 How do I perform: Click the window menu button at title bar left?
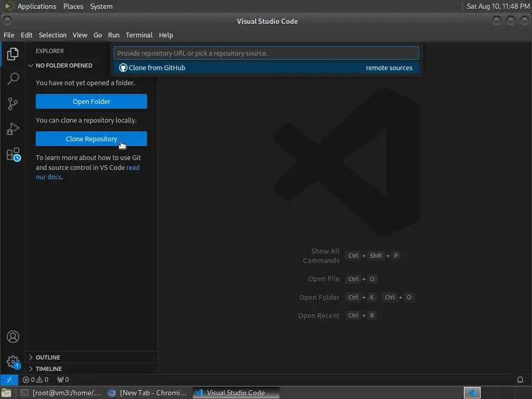[x=7, y=21]
